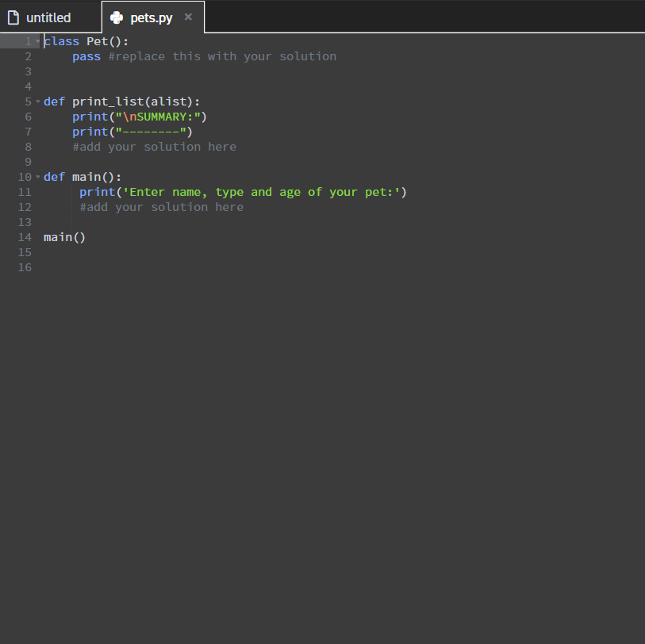Click the main() call on line 14
Viewport: 645px width, 644px height.
pos(63,236)
